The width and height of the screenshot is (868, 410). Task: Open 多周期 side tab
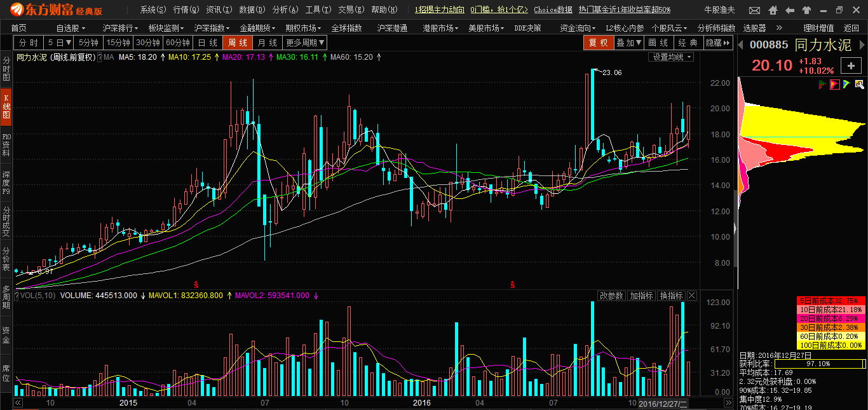click(6, 297)
